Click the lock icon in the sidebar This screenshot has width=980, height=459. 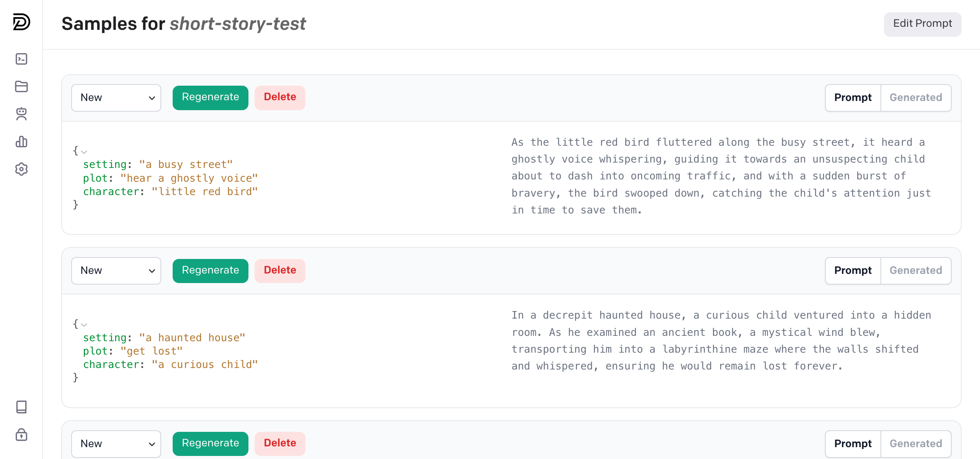[21, 435]
